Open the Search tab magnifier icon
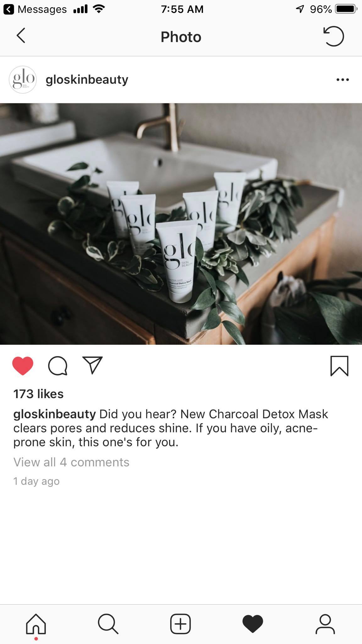Screen dimensions: 362x644 coord(108,624)
